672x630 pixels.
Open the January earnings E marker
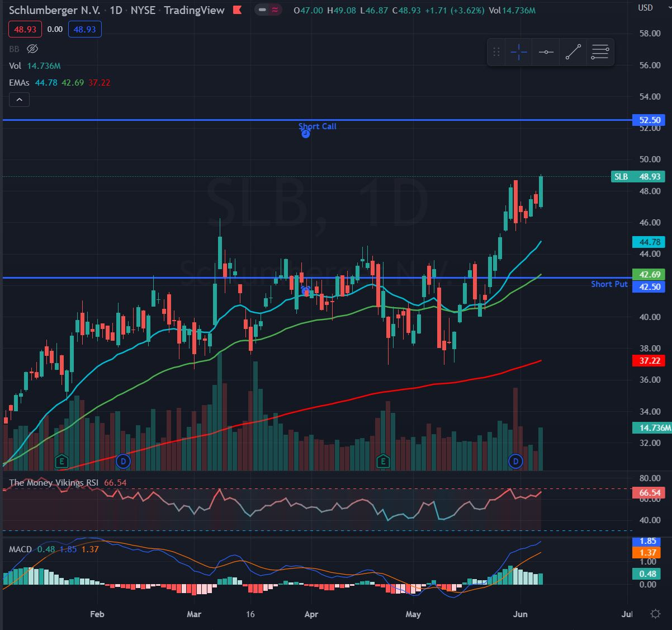coord(63,461)
